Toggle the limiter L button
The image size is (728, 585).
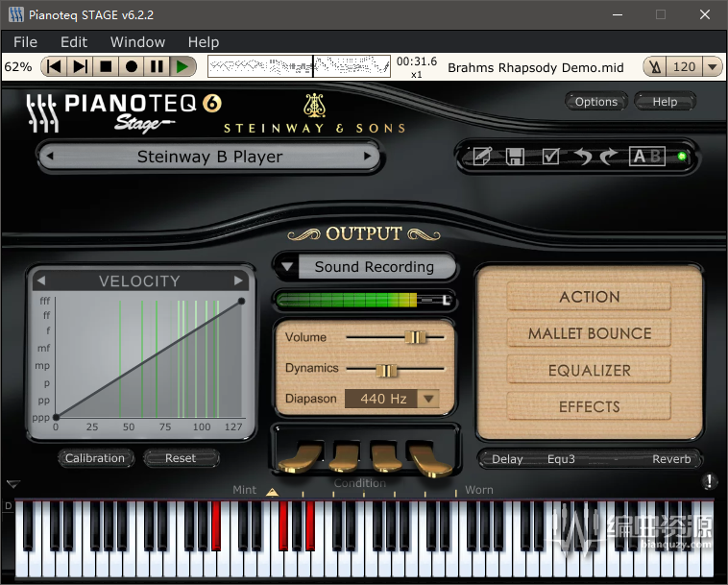[x=447, y=301]
